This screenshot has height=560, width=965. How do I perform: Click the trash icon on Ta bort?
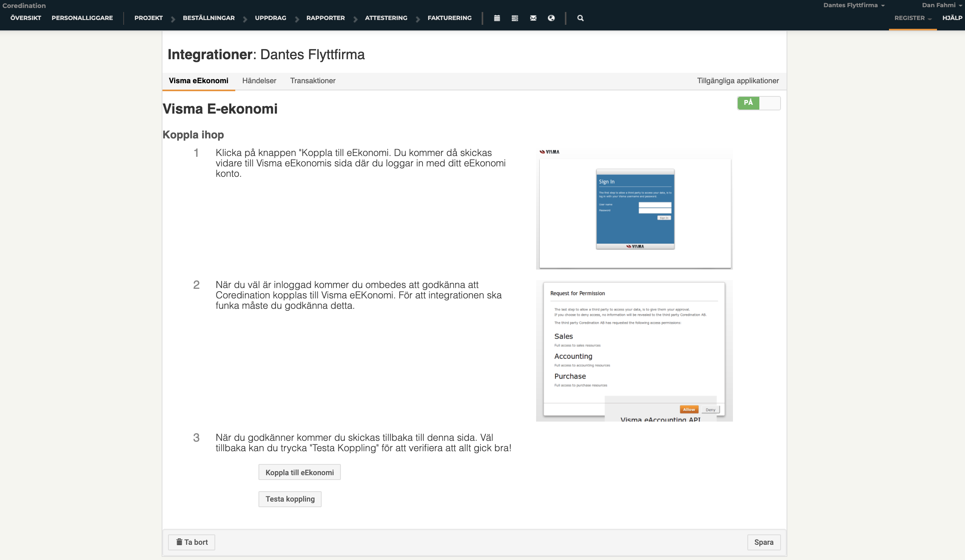click(179, 542)
